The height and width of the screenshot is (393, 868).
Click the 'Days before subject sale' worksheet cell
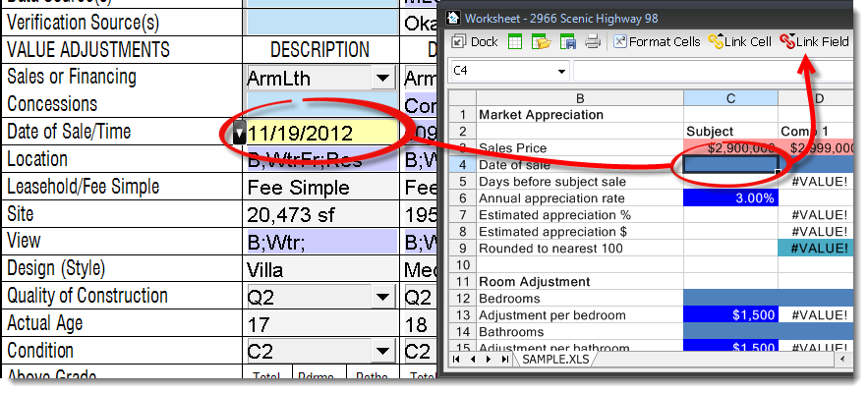coord(580,182)
